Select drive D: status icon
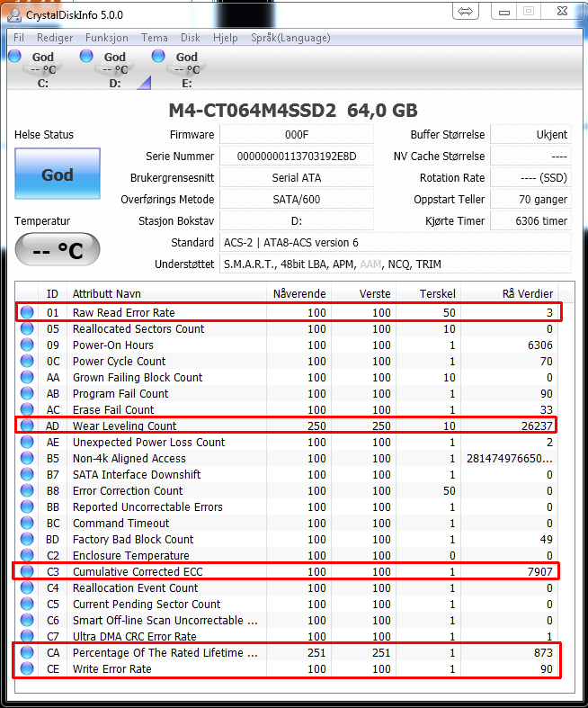 click(86, 56)
